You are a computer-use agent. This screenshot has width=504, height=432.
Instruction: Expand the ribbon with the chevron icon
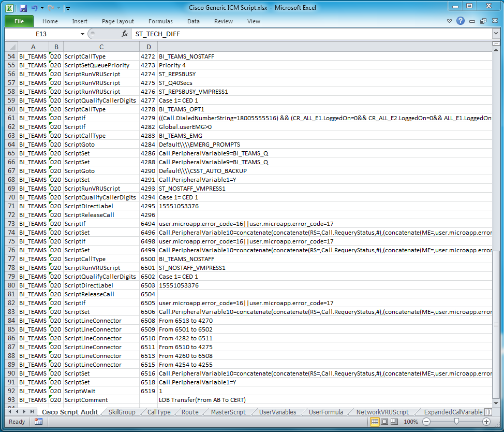tap(449, 21)
